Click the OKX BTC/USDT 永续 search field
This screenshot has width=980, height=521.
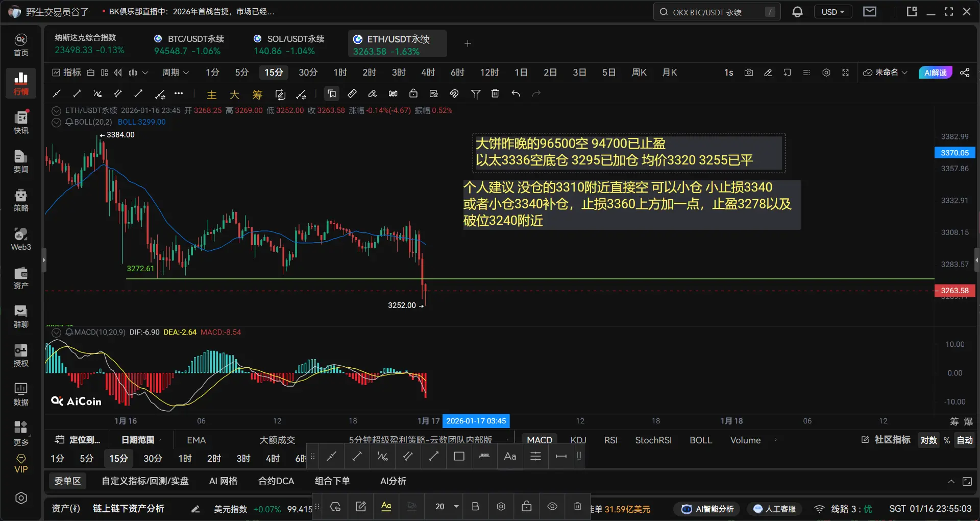(x=717, y=12)
